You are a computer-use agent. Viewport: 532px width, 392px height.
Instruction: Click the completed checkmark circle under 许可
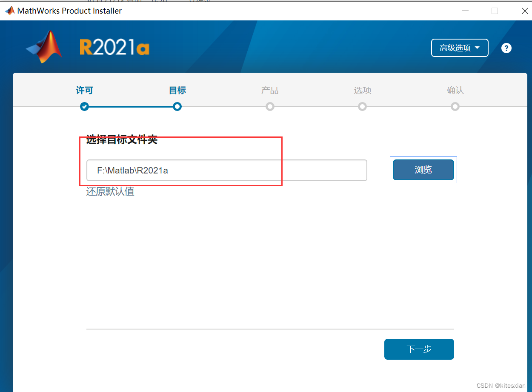84,106
